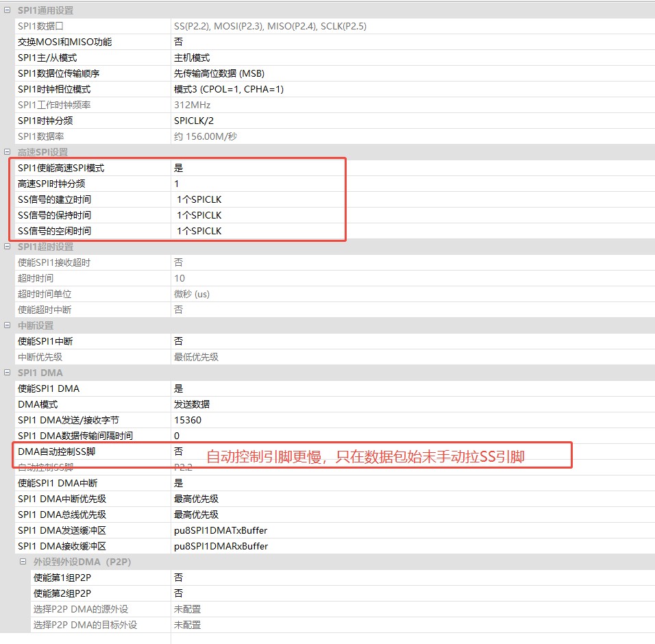Collapse the 中断设置 group

point(7,325)
